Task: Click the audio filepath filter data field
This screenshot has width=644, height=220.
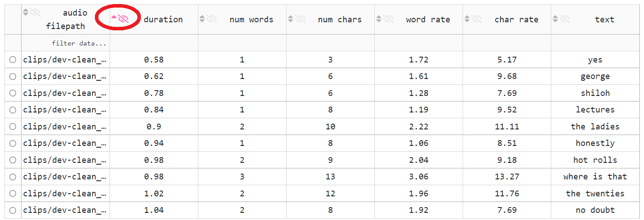Action: point(66,43)
